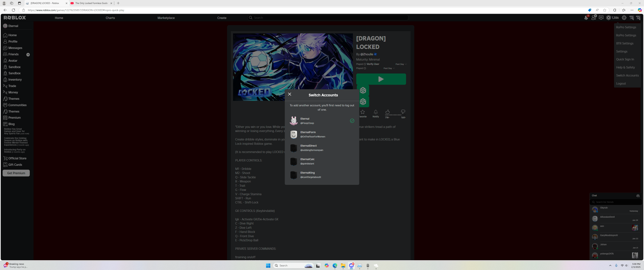
Task: Toggle the thumbs up like button
Action: click(x=388, y=112)
